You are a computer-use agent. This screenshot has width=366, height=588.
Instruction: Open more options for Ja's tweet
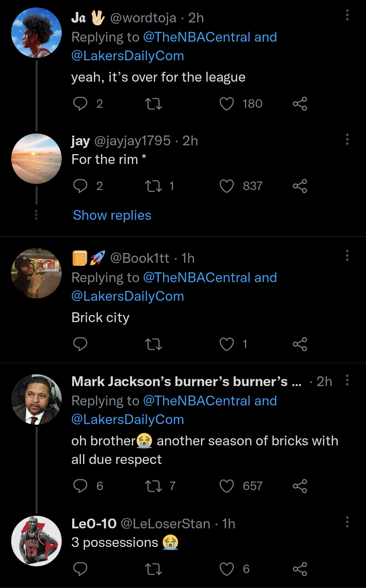pyautogui.click(x=347, y=15)
